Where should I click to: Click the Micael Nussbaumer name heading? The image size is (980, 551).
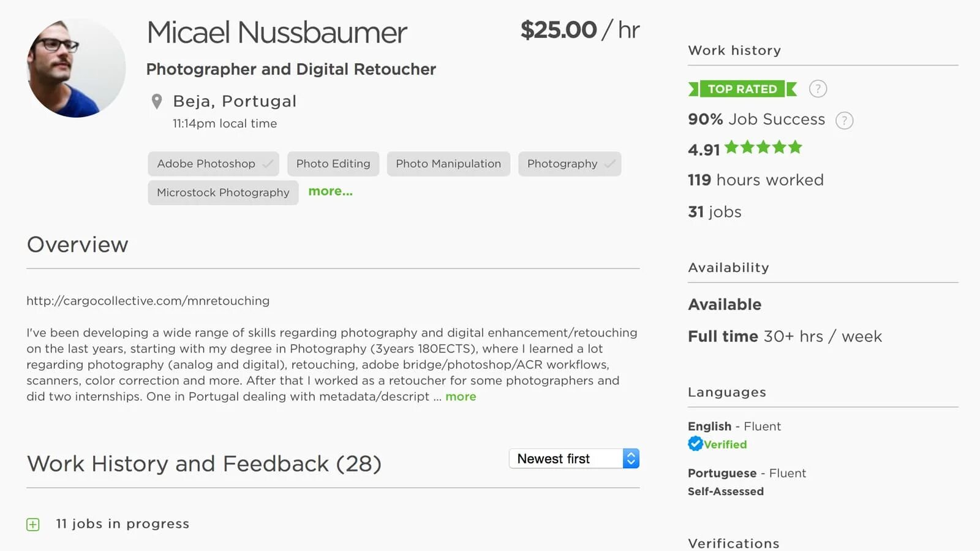(x=277, y=32)
